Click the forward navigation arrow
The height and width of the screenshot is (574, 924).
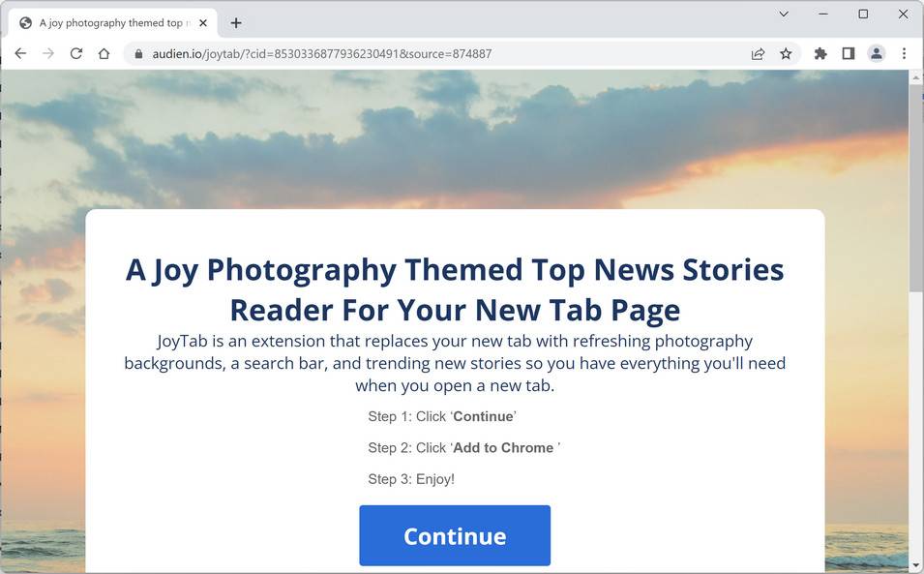click(48, 53)
